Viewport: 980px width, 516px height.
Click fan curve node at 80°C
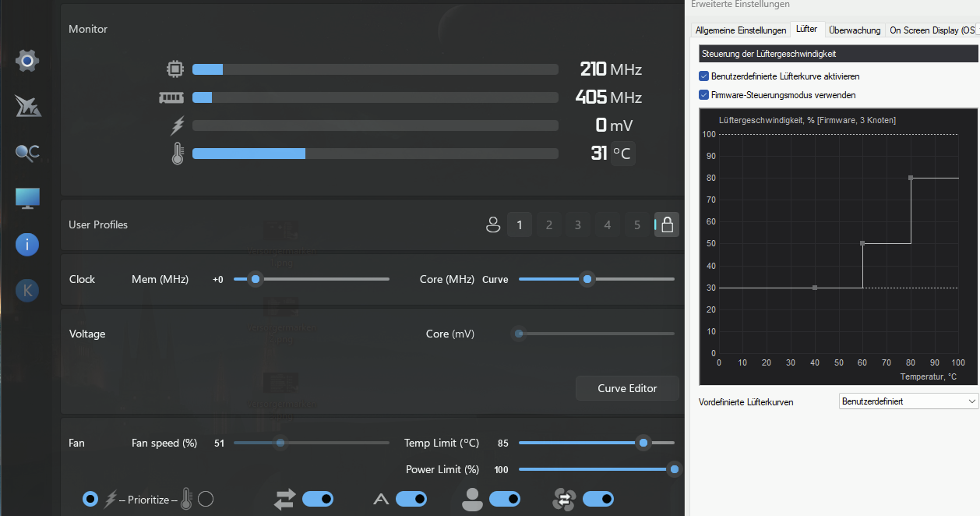(911, 178)
